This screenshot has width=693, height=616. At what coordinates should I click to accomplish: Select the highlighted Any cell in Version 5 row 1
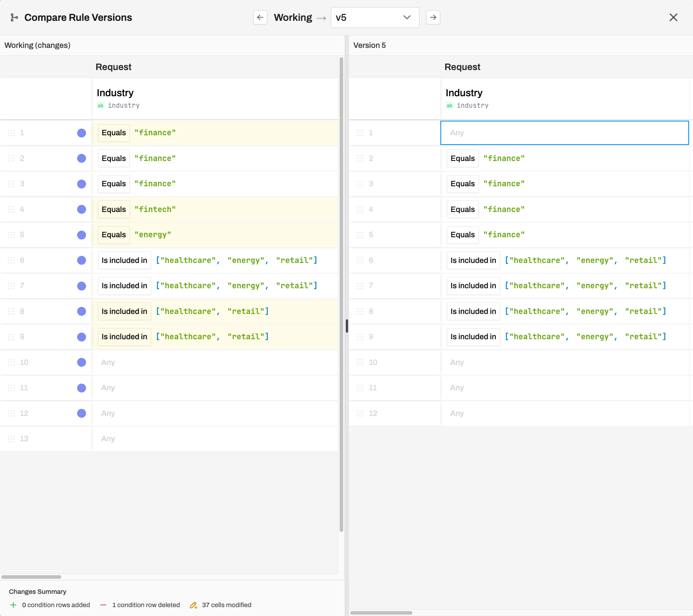click(564, 133)
